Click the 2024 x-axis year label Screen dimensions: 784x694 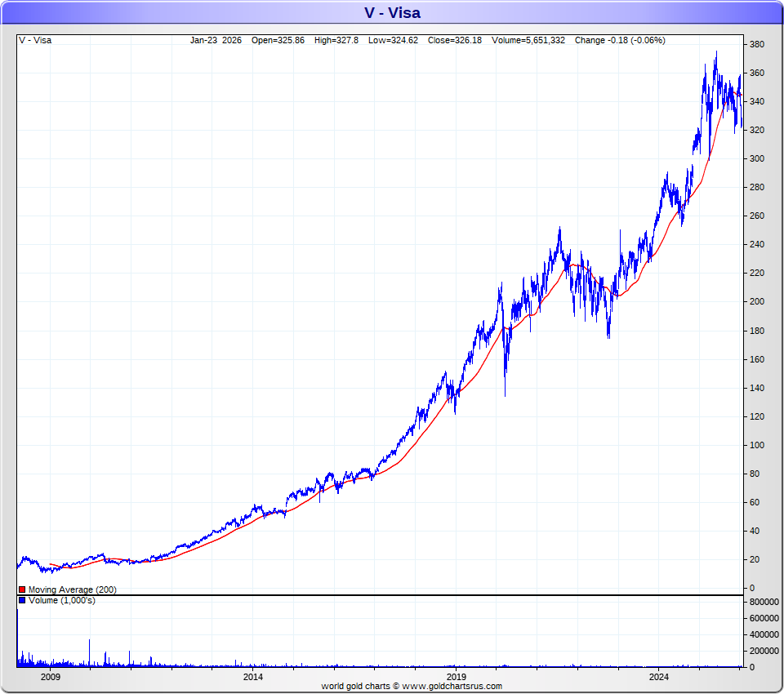coord(659,677)
